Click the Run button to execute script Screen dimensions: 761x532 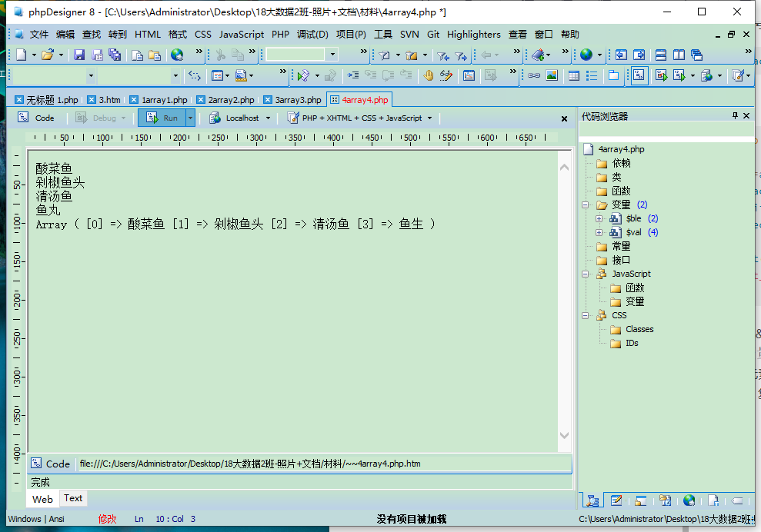tap(162, 118)
